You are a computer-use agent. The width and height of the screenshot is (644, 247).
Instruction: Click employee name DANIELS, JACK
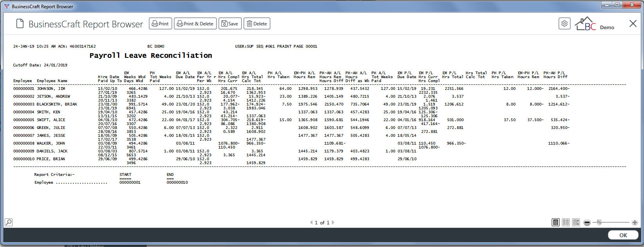52,151
